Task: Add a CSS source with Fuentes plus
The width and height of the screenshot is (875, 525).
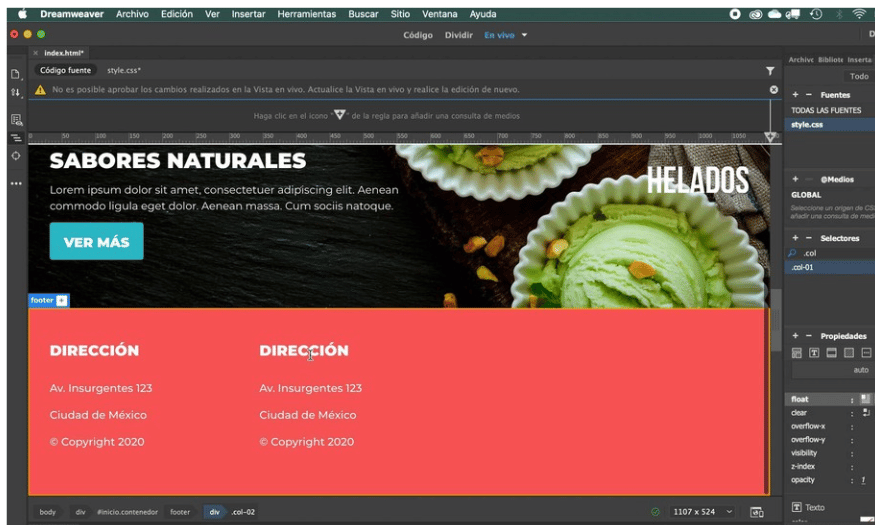Action: coord(795,95)
